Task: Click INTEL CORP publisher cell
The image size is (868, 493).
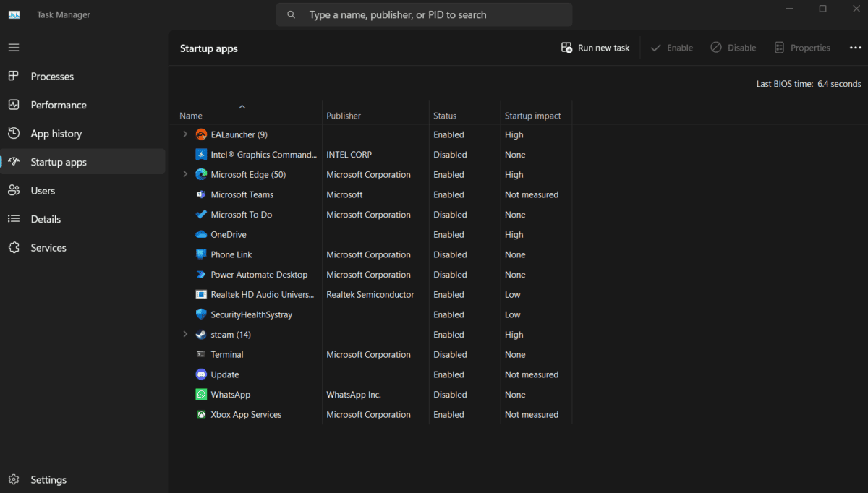Action: 349,155
